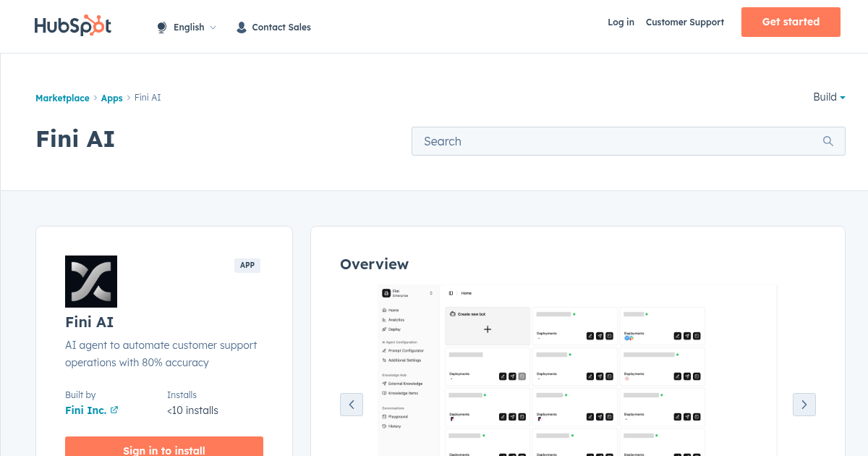Screen dimensions: 868x456
Task: Open Fini Inc. via the external link icon
Action: (114, 410)
